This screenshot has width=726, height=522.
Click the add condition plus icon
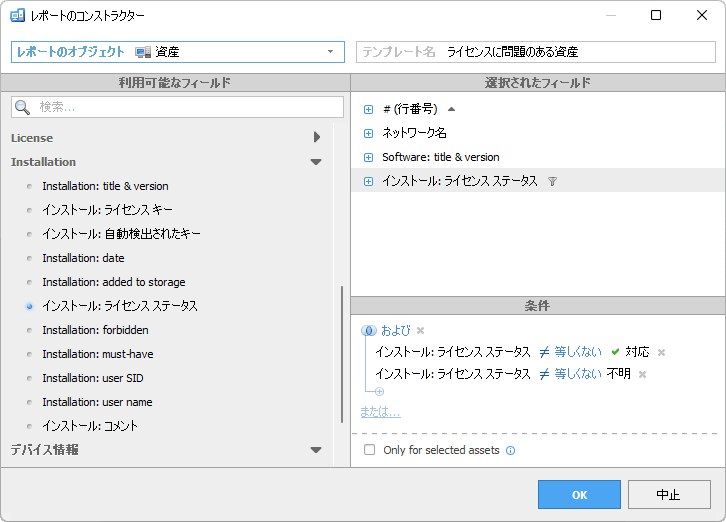379,392
